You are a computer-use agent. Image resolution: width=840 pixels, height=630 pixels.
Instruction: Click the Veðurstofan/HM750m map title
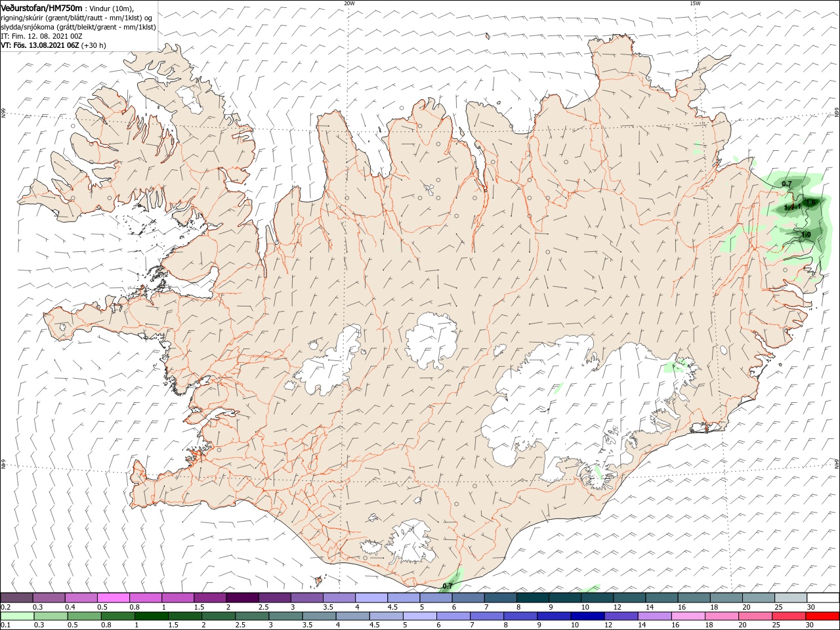[x=41, y=8]
